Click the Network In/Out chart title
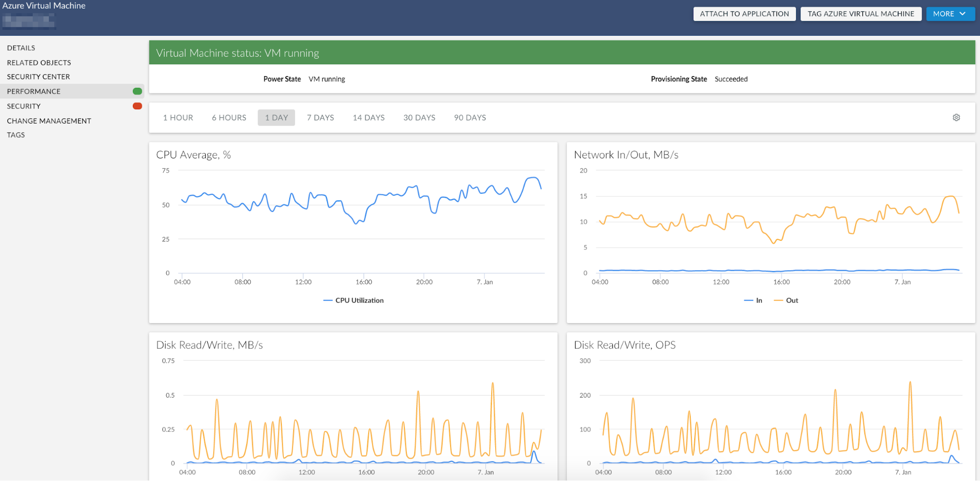The width and height of the screenshot is (980, 481). pos(626,155)
